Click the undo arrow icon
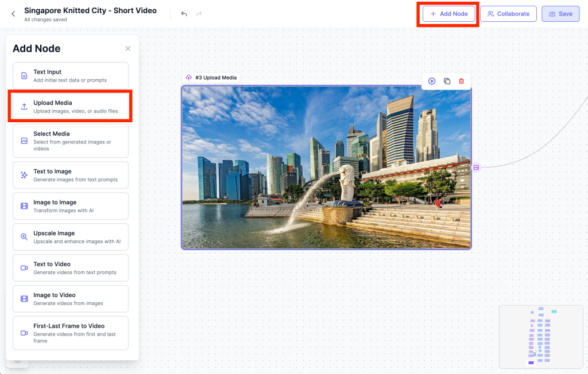The image size is (588, 374). click(x=184, y=14)
